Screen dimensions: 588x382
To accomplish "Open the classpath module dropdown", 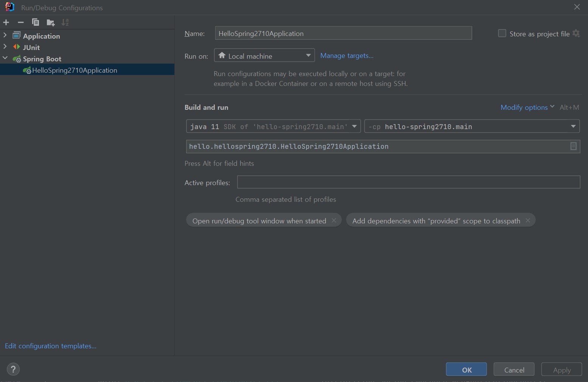I will [573, 126].
